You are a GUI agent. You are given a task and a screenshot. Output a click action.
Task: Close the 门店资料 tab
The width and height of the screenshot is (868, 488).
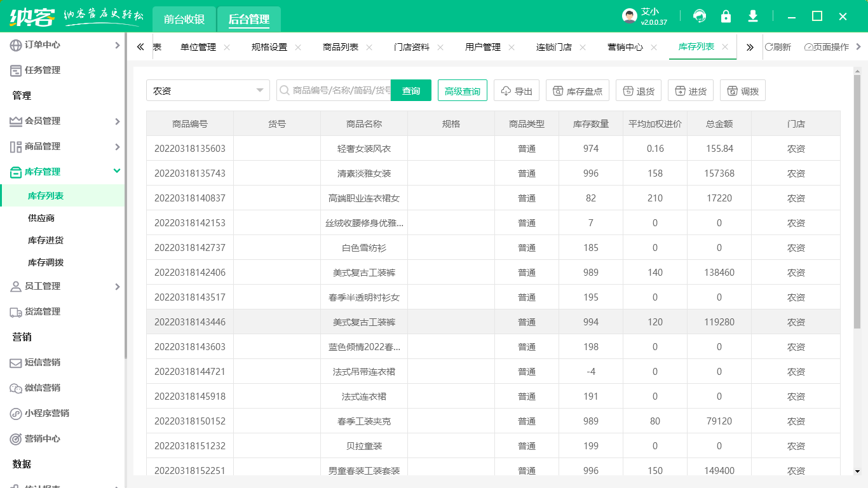(x=440, y=47)
